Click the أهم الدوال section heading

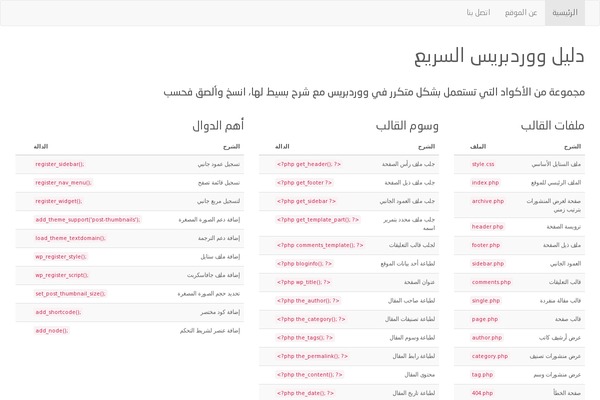coord(218,126)
